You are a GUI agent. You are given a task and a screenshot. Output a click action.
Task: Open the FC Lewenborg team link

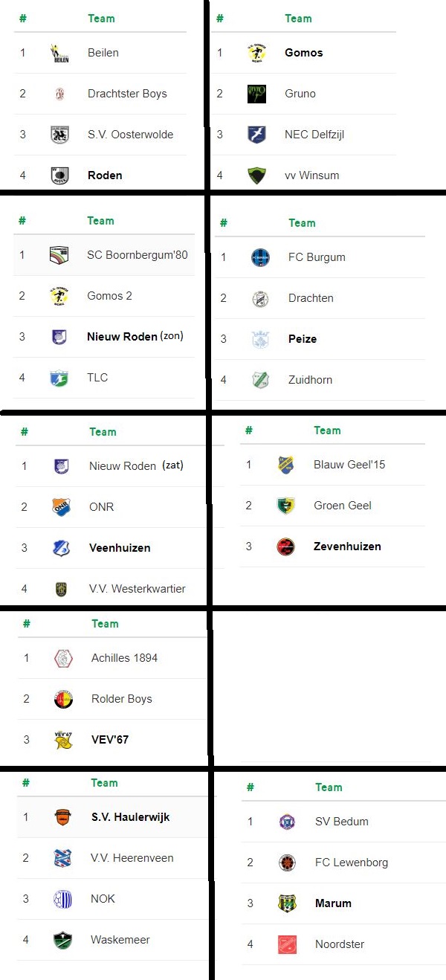[x=352, y=863]
